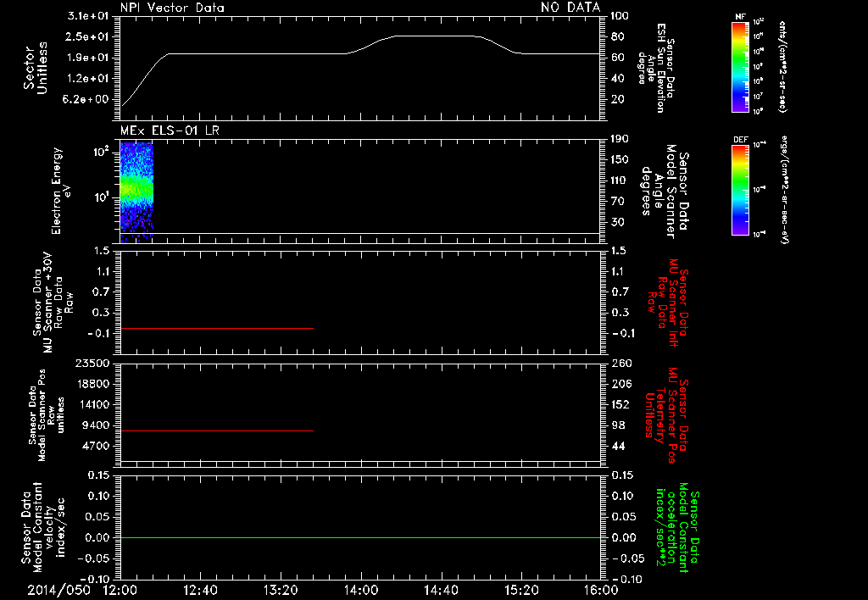Click the NF colorbar units label cnts/(cm**2-sr-sec)
868x600 pixels.
(x=782, y=66)
